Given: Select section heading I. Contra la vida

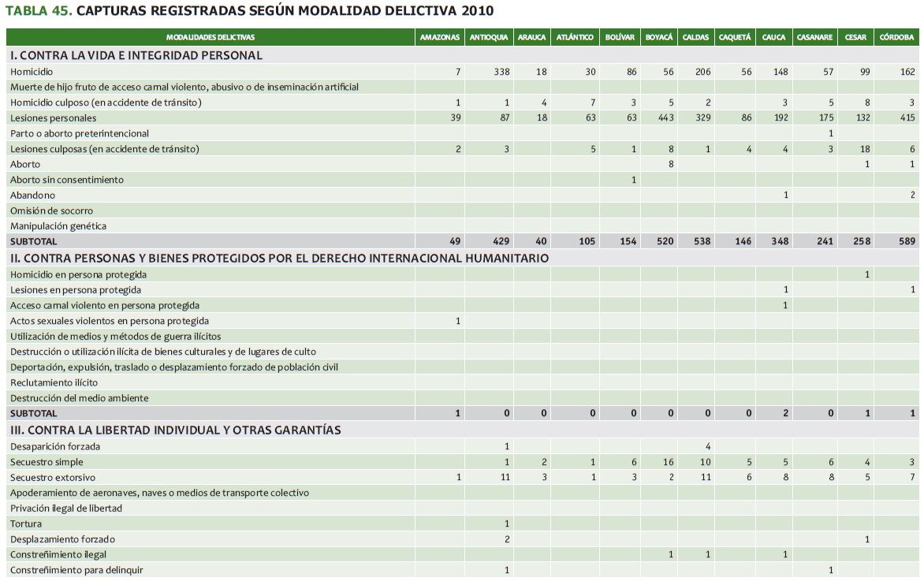Looking at the screenshot, I should pyautogui.click(x=136, y=55).
